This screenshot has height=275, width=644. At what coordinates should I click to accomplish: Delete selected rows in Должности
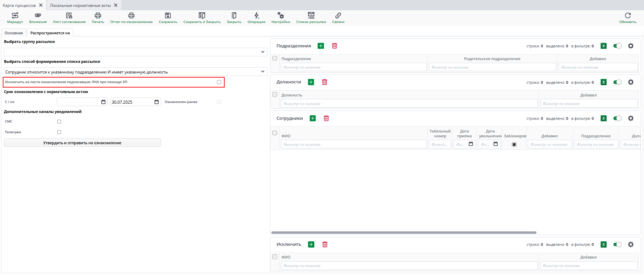coord(325,82)
